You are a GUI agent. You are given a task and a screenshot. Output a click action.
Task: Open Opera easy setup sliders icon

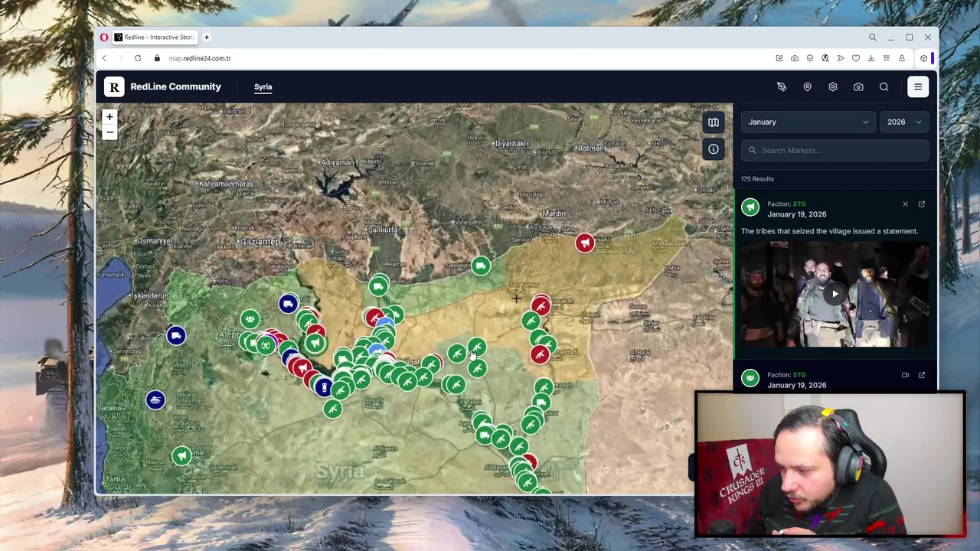click(x=887, y=58)
